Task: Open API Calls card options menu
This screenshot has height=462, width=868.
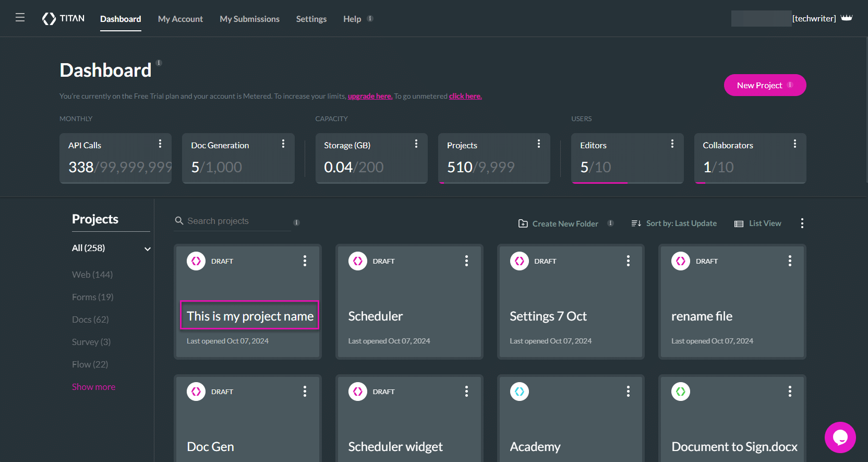Action: (x=160, y=144)
